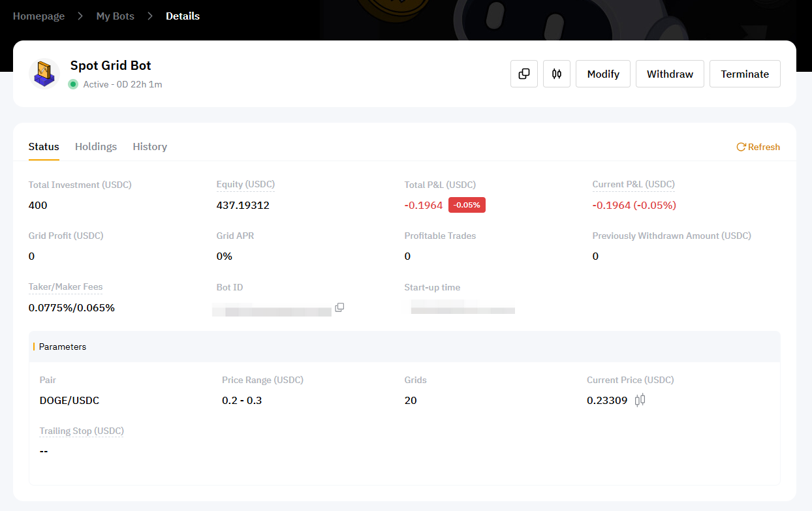Terminate the Spot Grid Bot
This screenshot has width=812, height=511.
tap(745, 74)
